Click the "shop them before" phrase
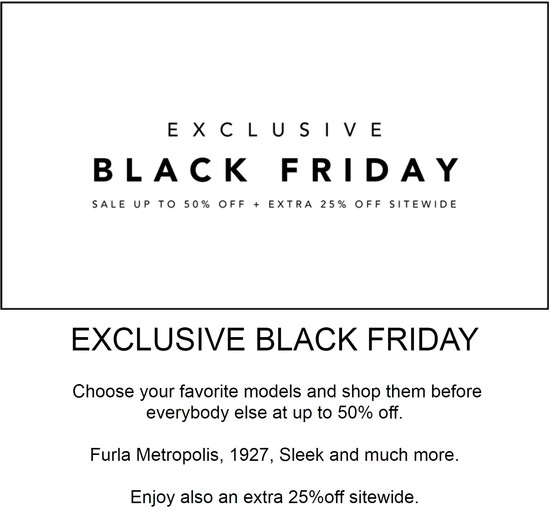 pos(411,391)
